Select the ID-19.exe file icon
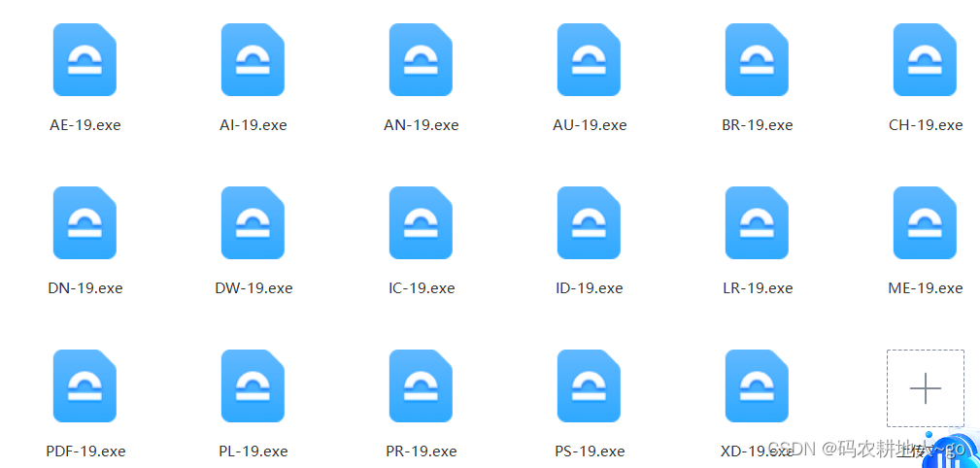Screen dimensions: 980x468 coord(590,223)
